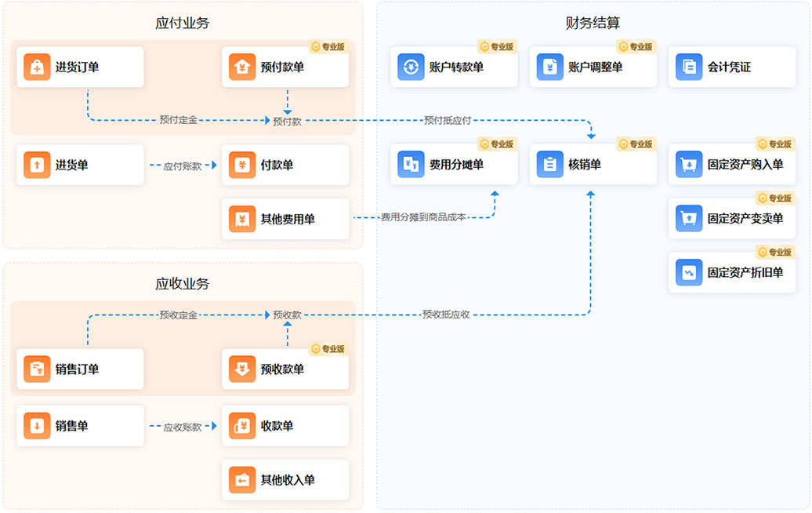Click the 预付抵应付 flow label
The height and width of the screenshot is (513, 812).
tap(448, 120)
